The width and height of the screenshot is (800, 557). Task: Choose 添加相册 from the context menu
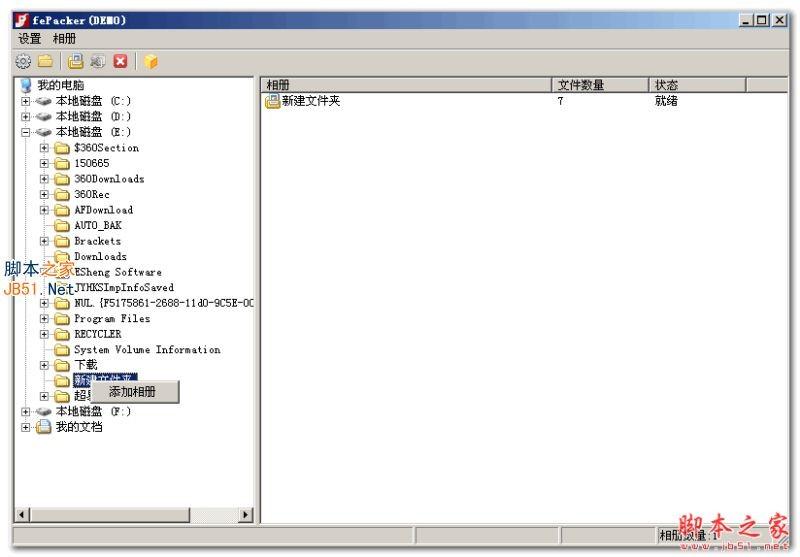(x=132, y=392)
